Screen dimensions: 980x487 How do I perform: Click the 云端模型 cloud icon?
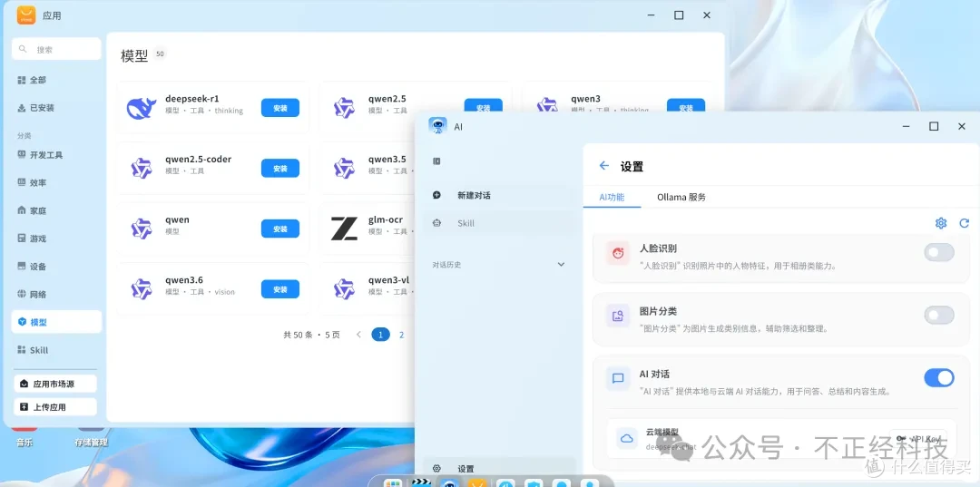(x=627, y=439)
